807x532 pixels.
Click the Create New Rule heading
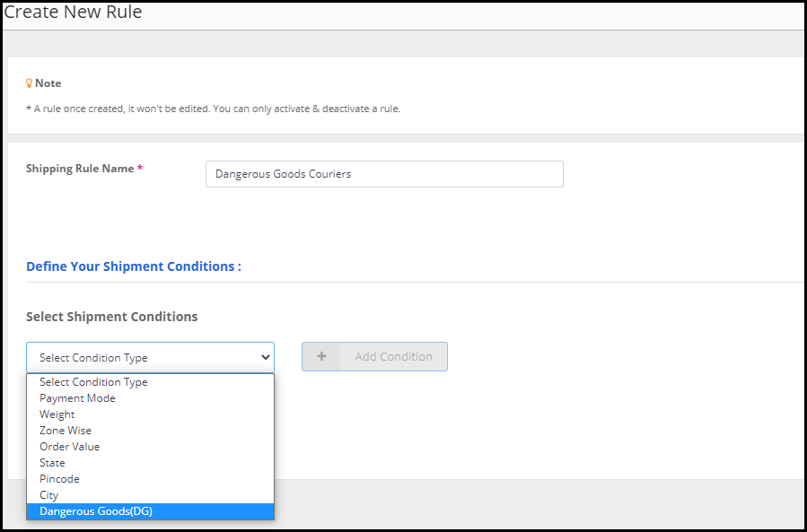(73, 12)
